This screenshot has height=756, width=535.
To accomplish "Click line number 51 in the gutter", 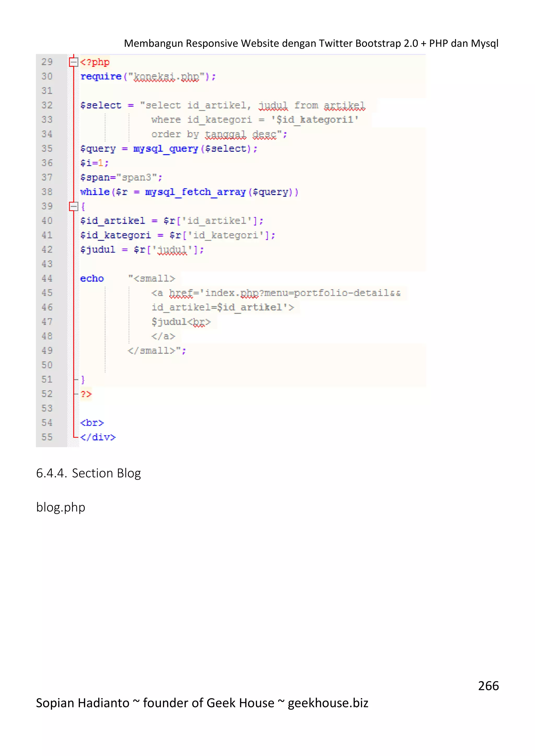I will point(47,380).
